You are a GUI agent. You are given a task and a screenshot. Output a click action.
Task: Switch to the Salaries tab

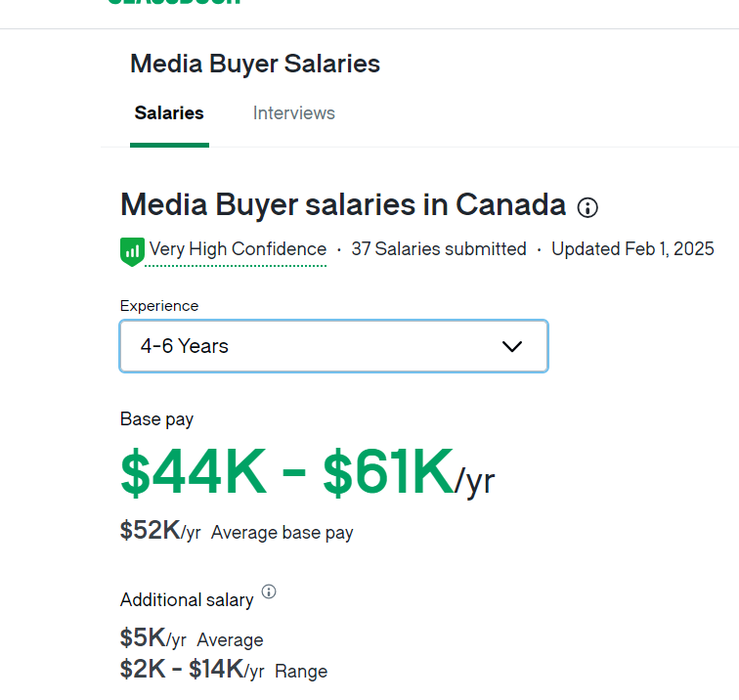click(x=169, y=113)
